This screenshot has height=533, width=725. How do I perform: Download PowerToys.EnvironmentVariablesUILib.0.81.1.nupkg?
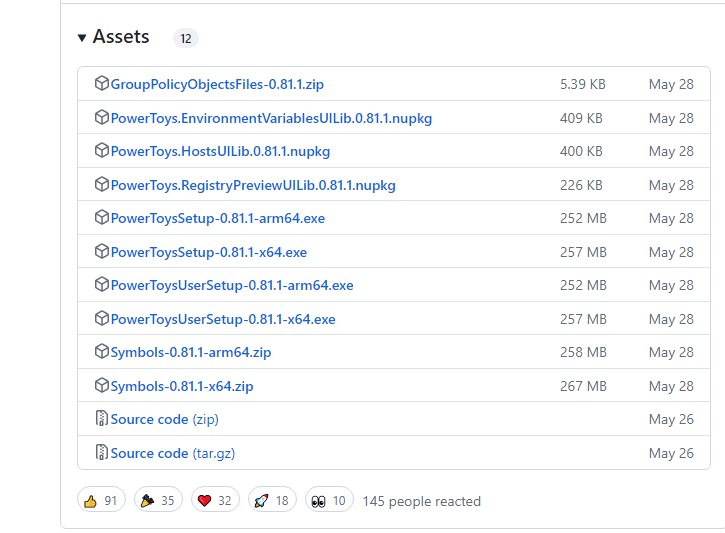[271, 118]
